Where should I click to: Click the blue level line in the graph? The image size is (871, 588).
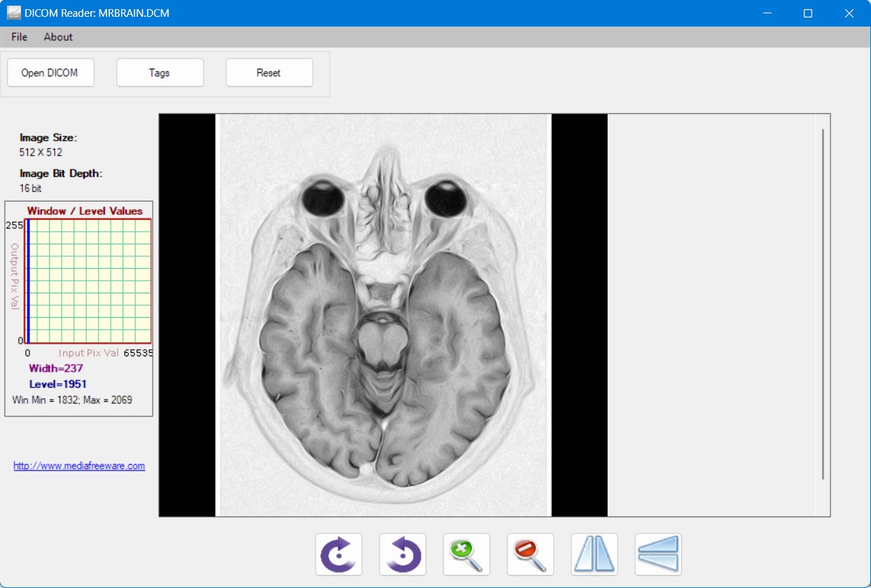[x=27, y=280]
